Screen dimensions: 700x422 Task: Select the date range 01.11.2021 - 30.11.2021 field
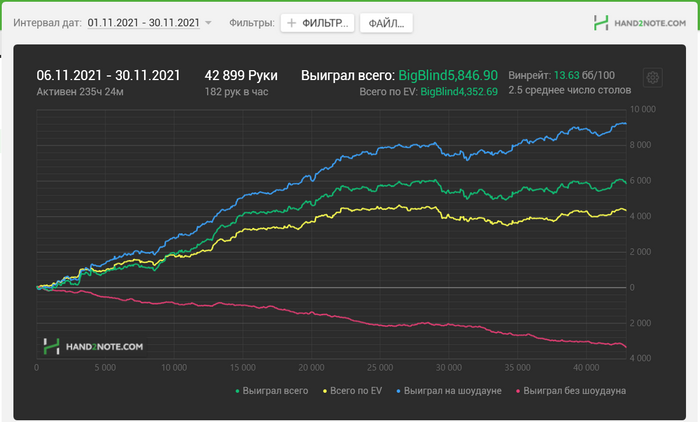pyautogui.click(x=143, y=23)
